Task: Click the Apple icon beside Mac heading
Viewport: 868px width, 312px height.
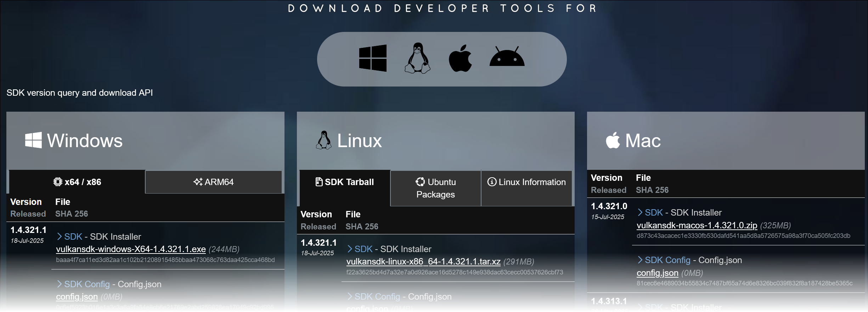Action: (x=613, y=140)
